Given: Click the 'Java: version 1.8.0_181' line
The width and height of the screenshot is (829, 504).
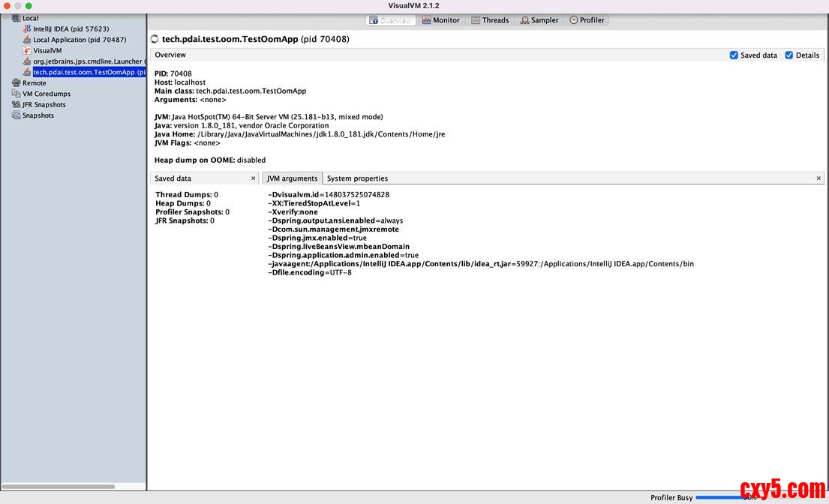Looking at the screenshot, I should click(x=242, y=125).
